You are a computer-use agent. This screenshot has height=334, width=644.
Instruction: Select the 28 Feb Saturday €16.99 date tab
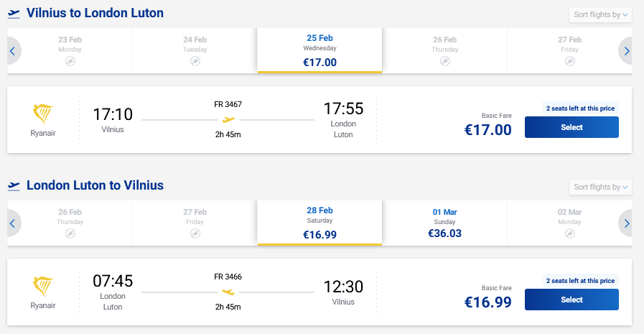319,223
